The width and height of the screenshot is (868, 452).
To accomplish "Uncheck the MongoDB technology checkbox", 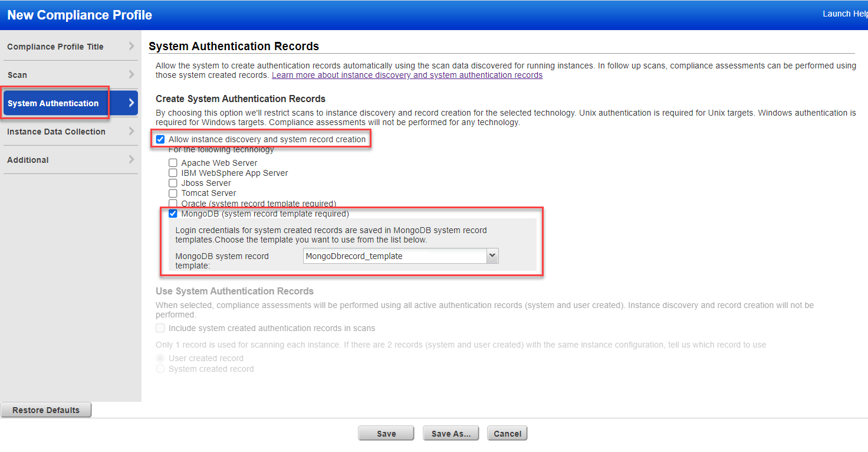I will pyautogui.click(x=173, y=214).
